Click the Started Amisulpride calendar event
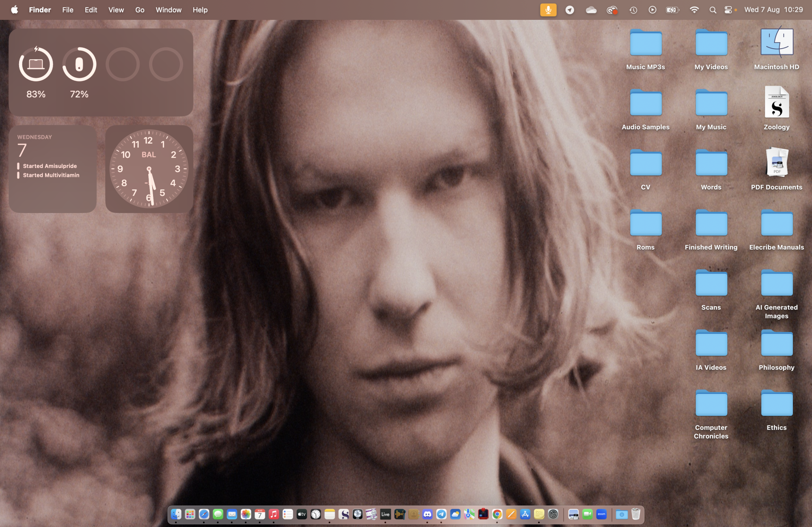The image size is (812, 527). tap(50, 166)
